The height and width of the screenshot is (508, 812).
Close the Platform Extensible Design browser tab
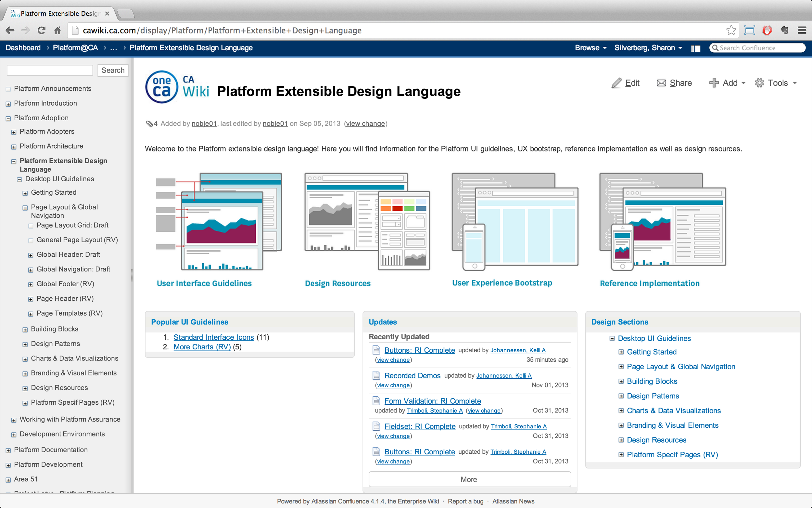click(107, 13)
